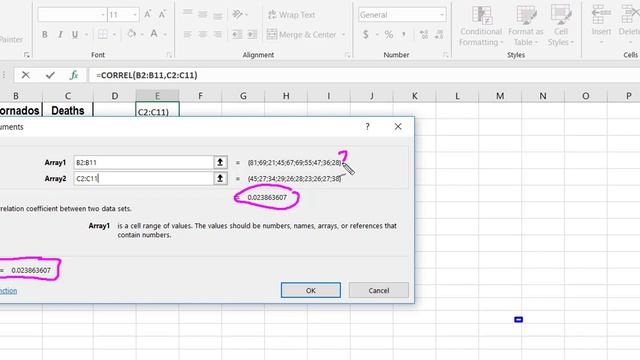Click Decrease Indent icon
The image size is (640, 360).
click(237, 35)
